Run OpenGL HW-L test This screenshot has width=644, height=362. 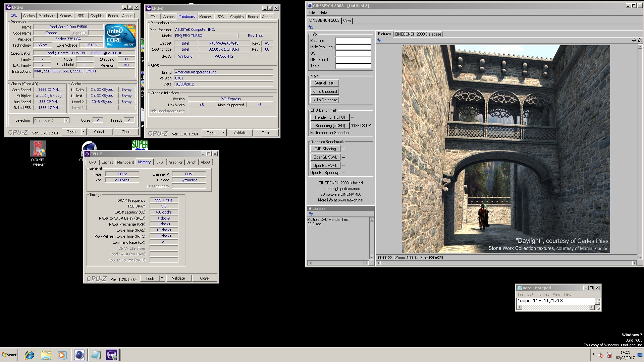[325, 166]
